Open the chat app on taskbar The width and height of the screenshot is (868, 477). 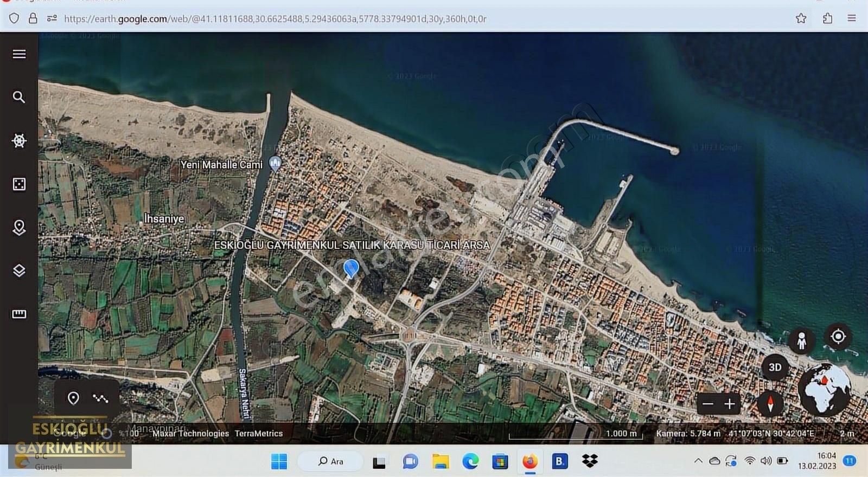click(x=410, y=461)
